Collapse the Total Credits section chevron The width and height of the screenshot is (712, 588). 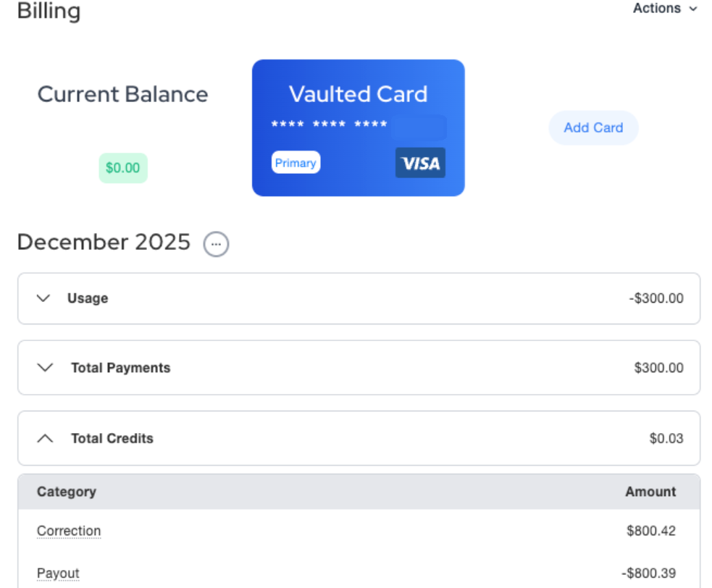click(45, 438)
